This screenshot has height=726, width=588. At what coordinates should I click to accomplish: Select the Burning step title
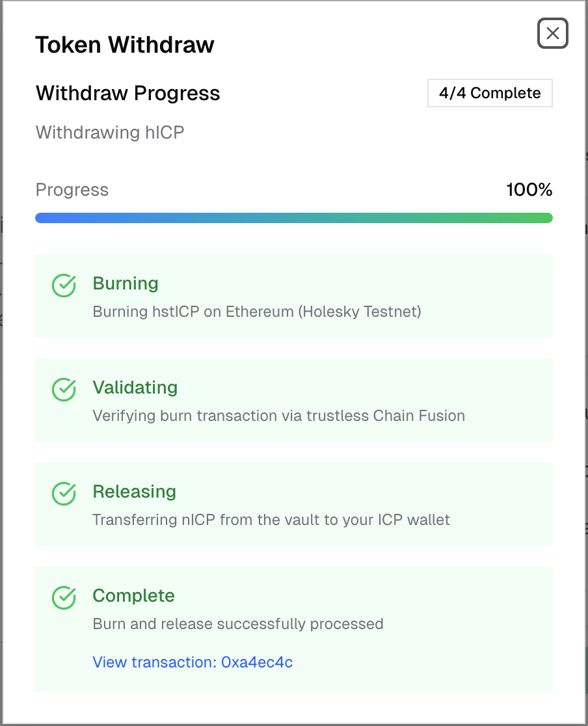[x=126, y=284]
